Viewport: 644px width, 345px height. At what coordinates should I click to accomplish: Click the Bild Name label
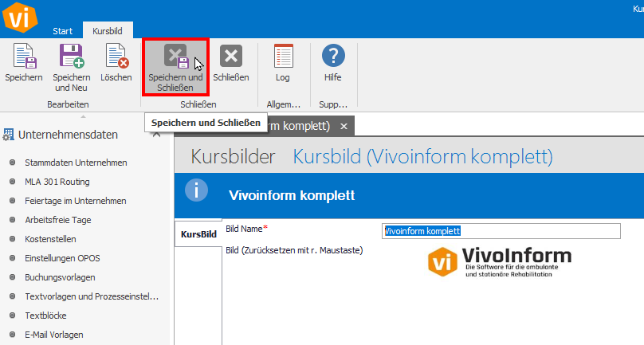click(x=246, y=229)
